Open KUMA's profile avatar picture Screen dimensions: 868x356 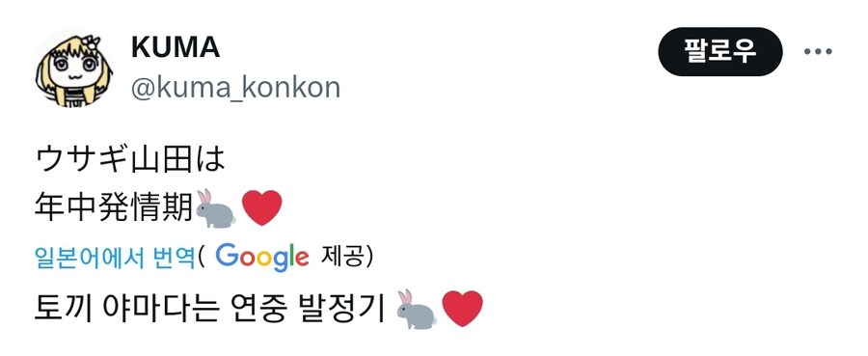coord(73,69)
